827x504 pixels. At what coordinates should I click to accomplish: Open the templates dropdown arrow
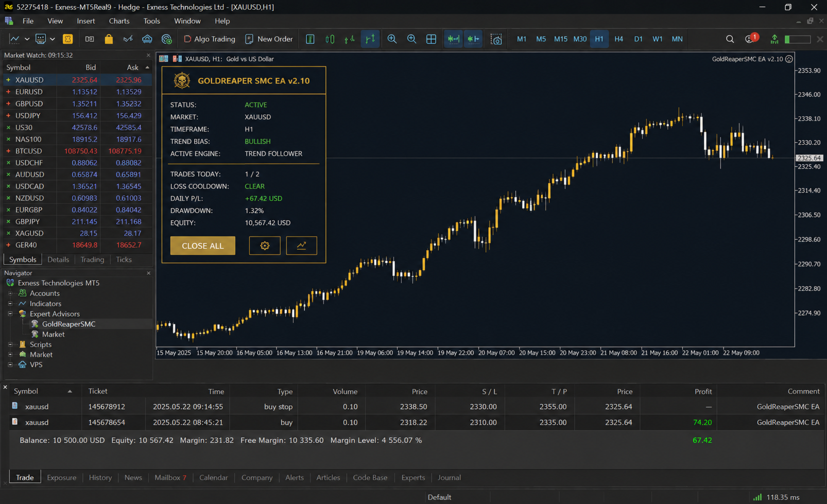pos(52,39)
